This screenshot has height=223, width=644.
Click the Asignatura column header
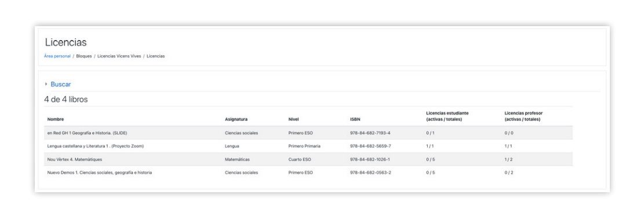[236, 119]
